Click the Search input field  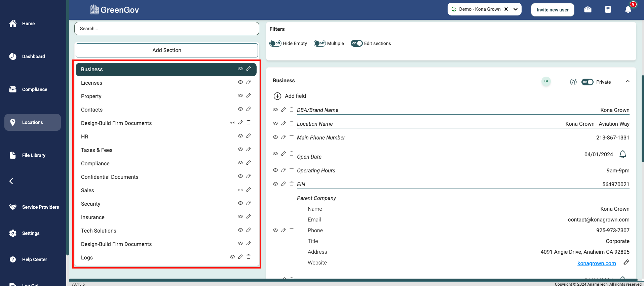(x=166, y=29)
